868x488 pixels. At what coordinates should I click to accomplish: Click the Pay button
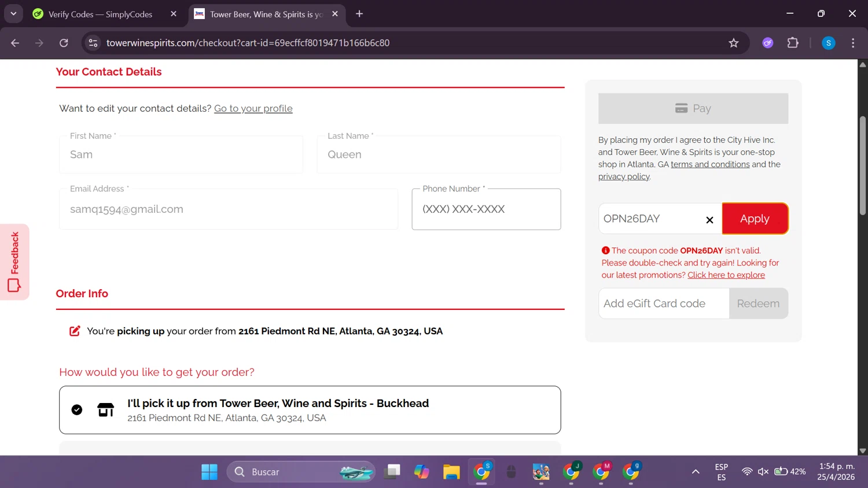(x=693, y=109)
